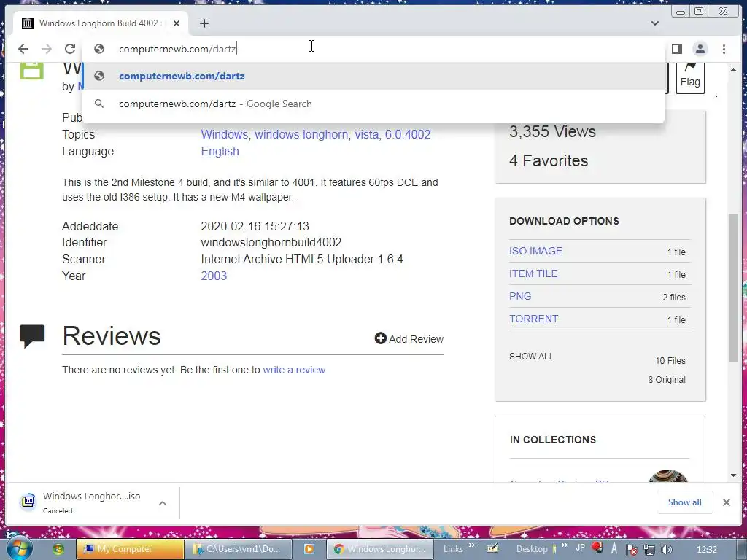This screenshot has height=560, width=747.
Task: Open the tab search dropdown chevron
Action: [655, 23]
